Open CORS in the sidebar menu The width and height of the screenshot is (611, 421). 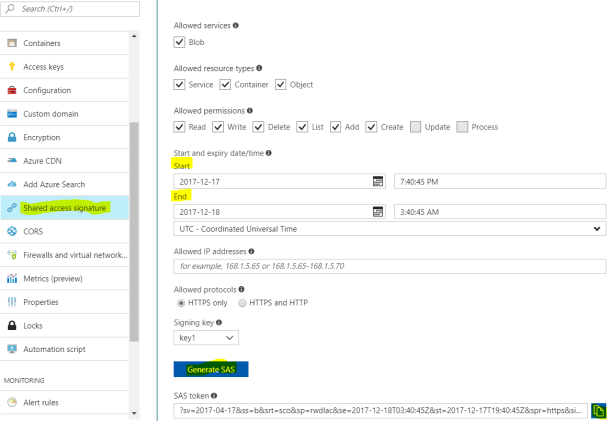pos(65,232)
